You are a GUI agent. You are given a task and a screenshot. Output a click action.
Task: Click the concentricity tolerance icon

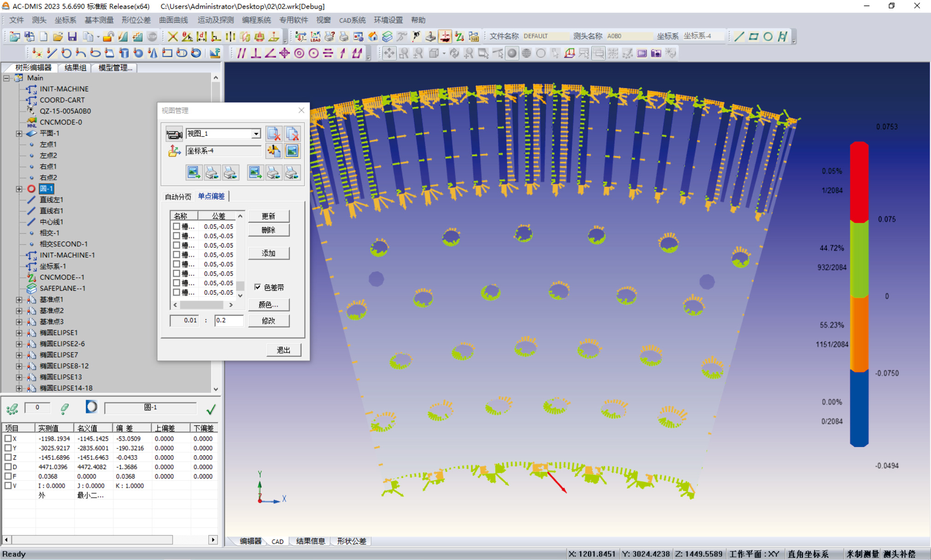point(299,53)
